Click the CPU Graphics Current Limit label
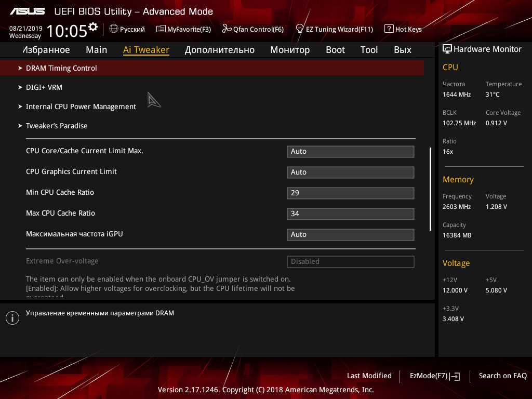Screen dimensions: 532x399 (x=71, y=171)
